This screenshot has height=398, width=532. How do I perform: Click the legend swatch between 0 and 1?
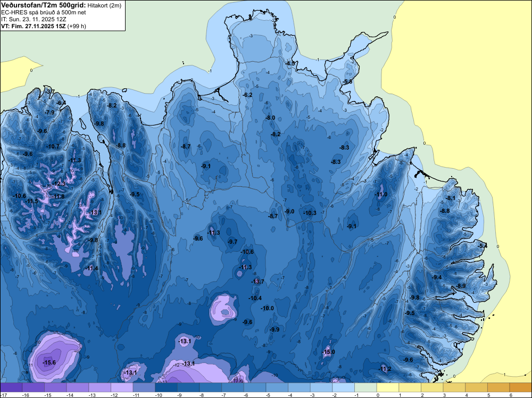pyautogui.click(x=388, y=387)
